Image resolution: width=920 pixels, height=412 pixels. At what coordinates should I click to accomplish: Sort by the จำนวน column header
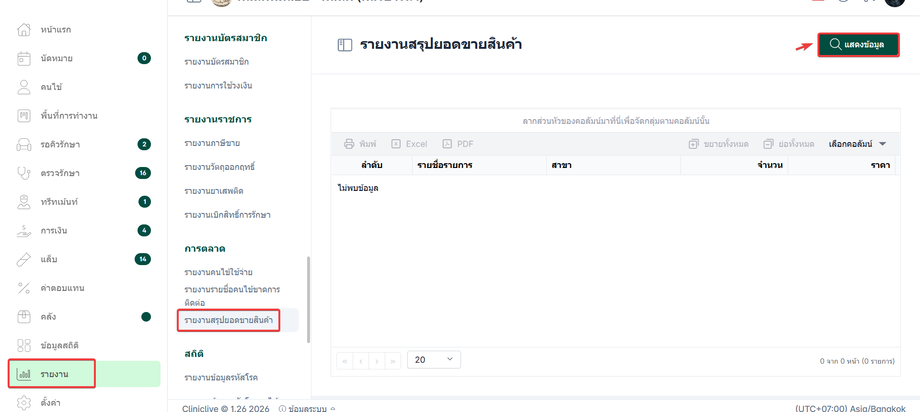coord(735,166)
